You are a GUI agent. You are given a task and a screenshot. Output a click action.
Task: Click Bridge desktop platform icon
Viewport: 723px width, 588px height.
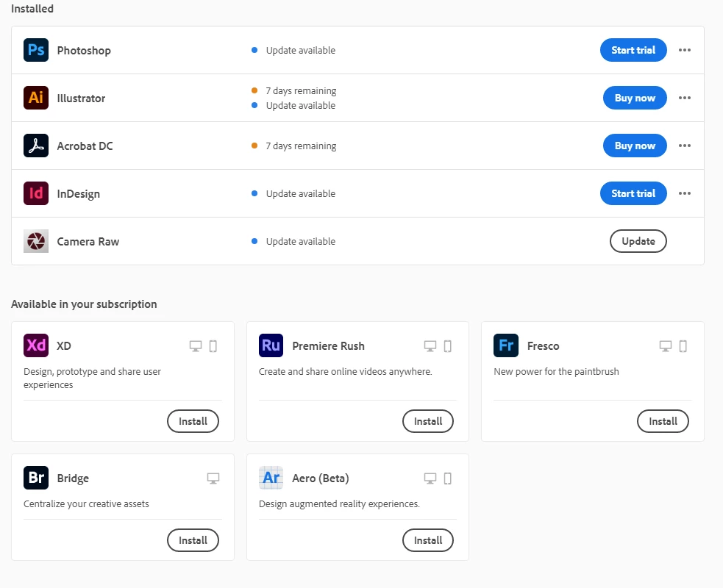pyautogui.click(x=213, y=478)
